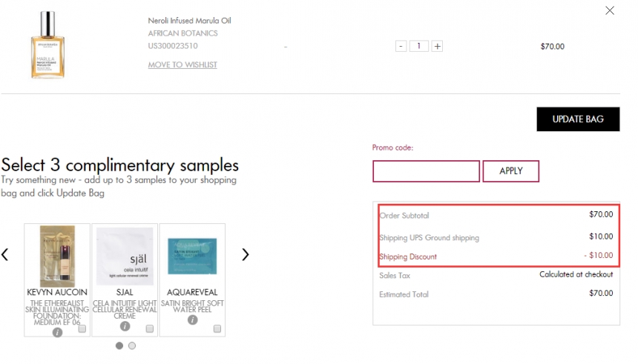Decrease quantity with the minus button

click(x=401, y=46)
